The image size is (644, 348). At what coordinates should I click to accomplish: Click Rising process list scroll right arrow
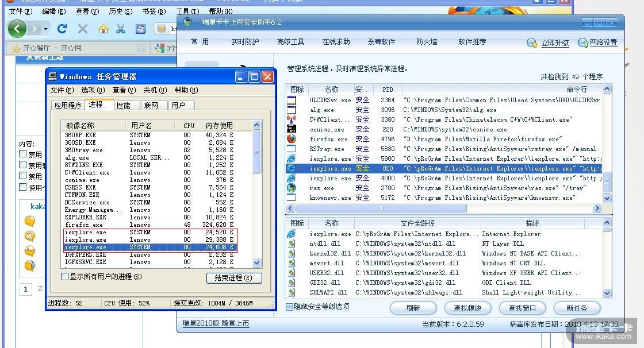[x=597, y=208]
